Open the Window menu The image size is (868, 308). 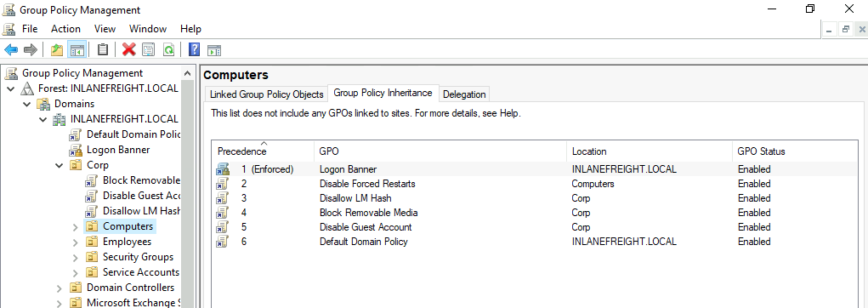(148, 29)
